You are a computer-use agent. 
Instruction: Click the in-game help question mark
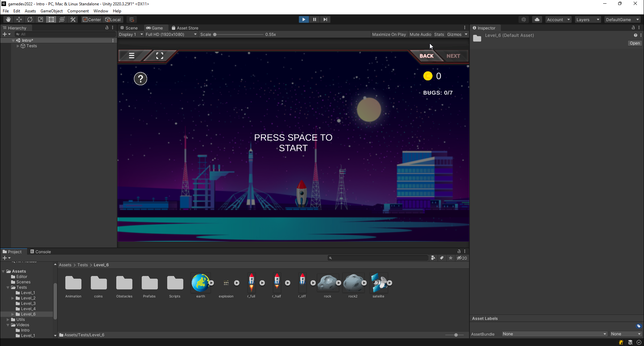tap(140, 79)
